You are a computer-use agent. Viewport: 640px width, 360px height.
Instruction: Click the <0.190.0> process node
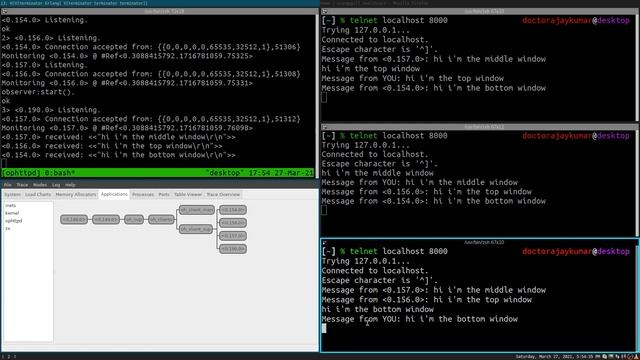[233, 249]
